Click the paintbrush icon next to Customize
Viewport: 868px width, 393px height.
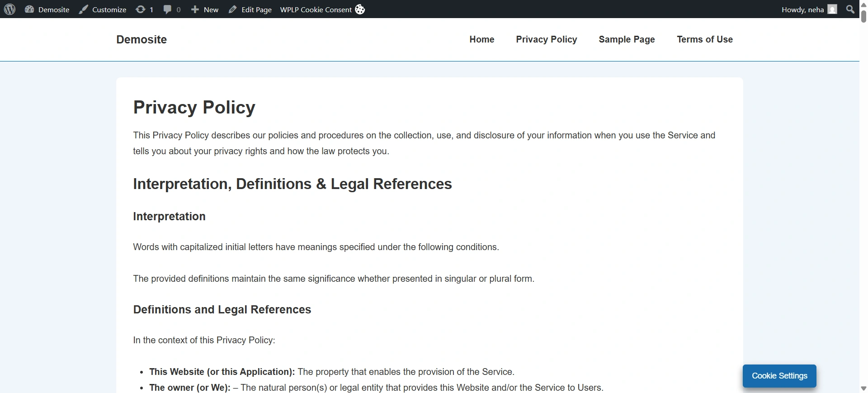point(83,9)
